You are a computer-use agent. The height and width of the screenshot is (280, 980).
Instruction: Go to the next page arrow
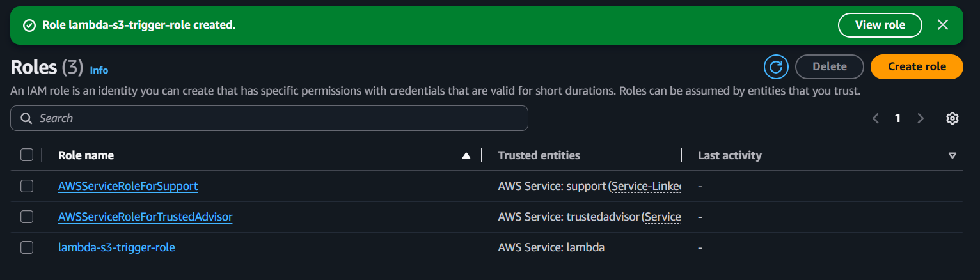point(921,118)
